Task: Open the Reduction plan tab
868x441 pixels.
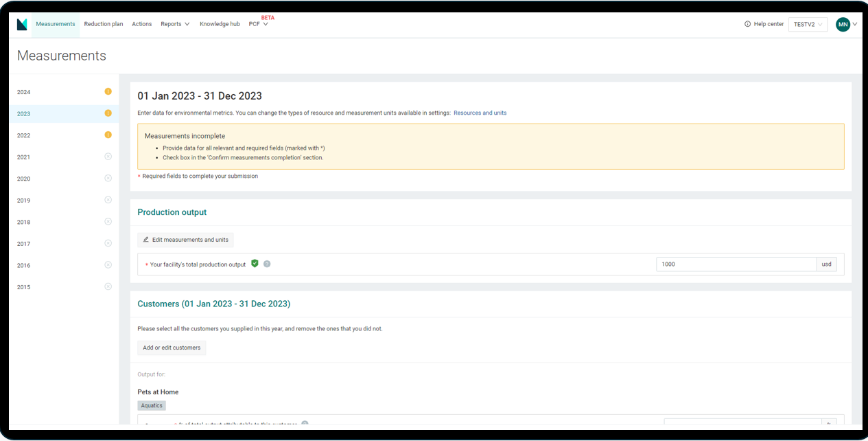Action: click(104, 24)
